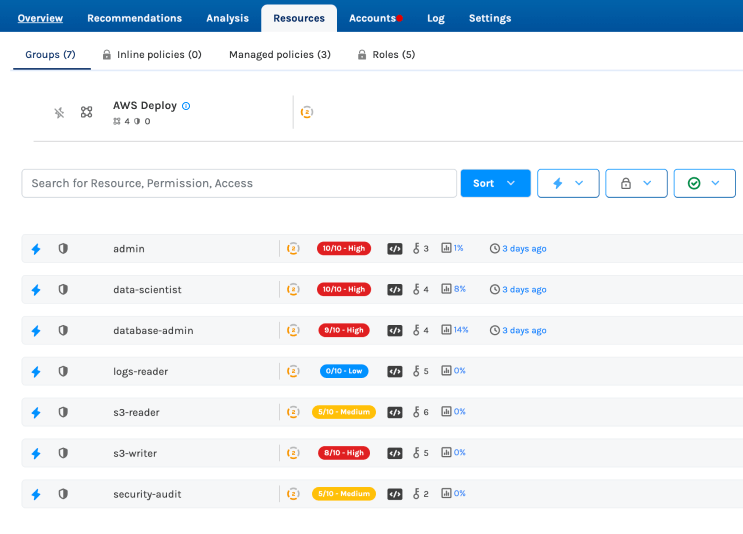
Task: Select the security-audit group name
Action: (147, 494)
